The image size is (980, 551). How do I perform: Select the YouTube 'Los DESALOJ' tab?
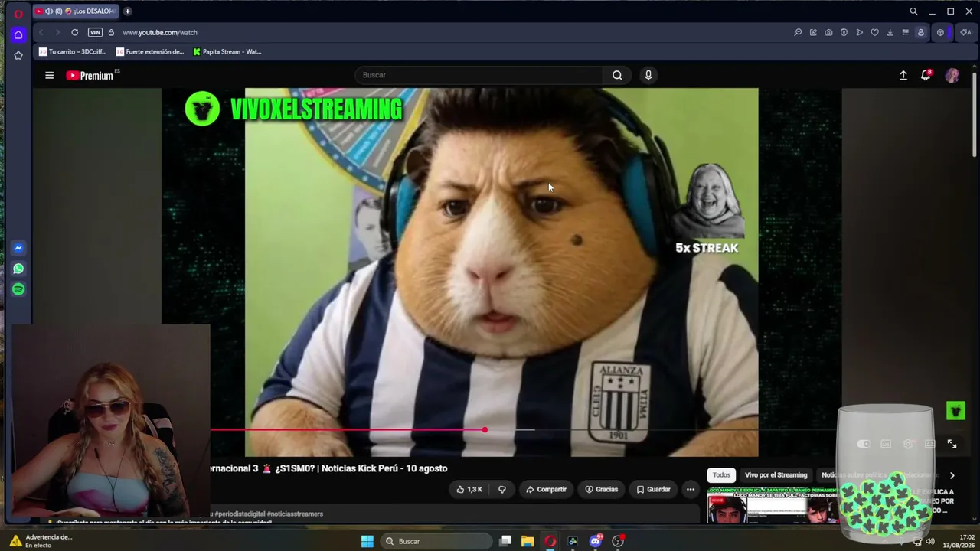75,11
